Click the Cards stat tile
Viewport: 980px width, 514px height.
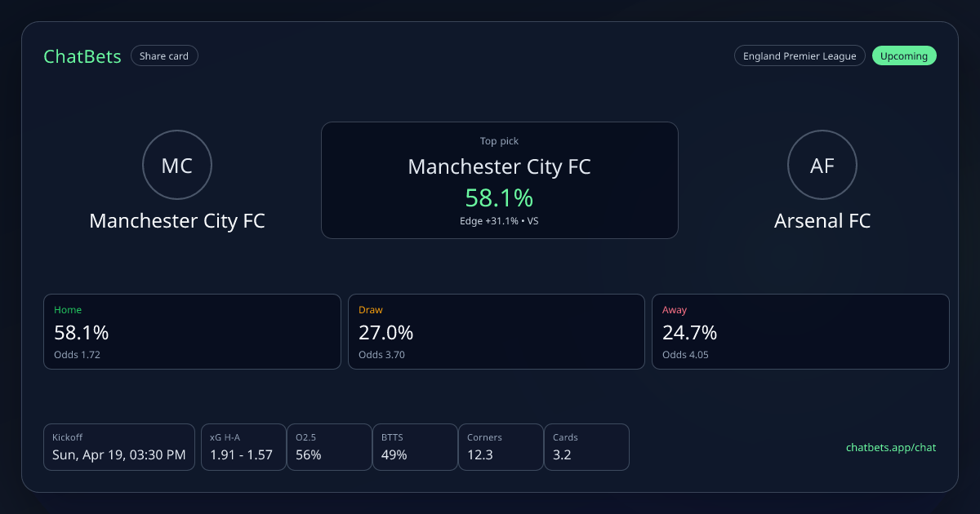586,447
